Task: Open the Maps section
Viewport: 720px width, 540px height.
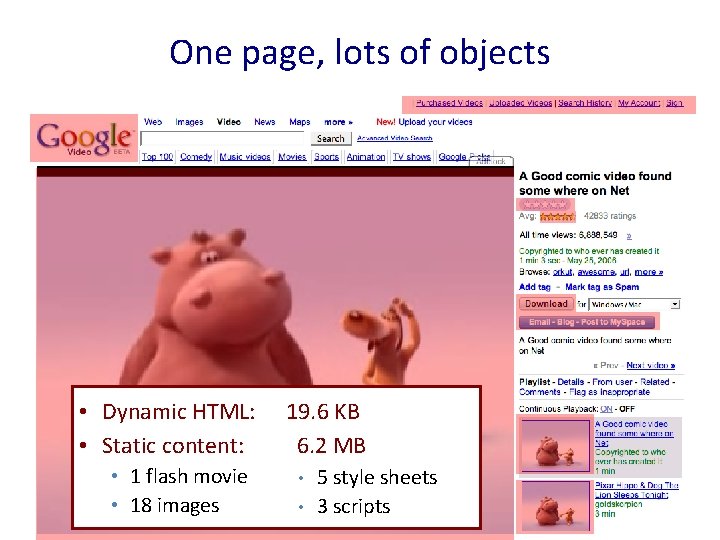Action: (299, 122)
